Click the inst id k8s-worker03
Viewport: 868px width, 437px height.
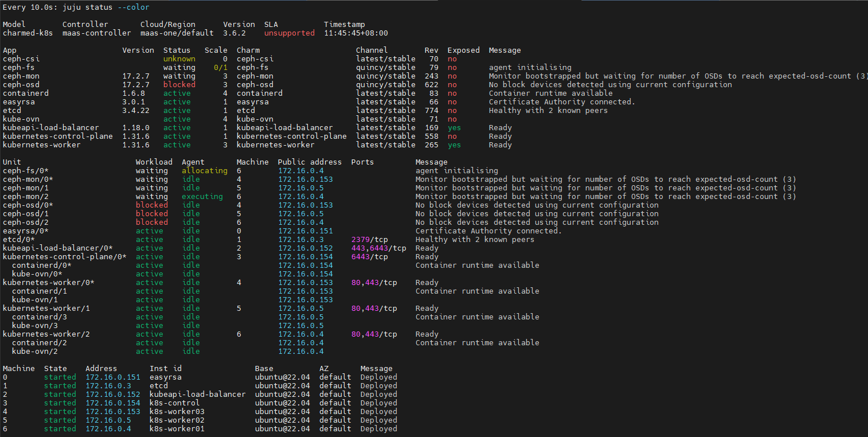(x=177, y=411)
